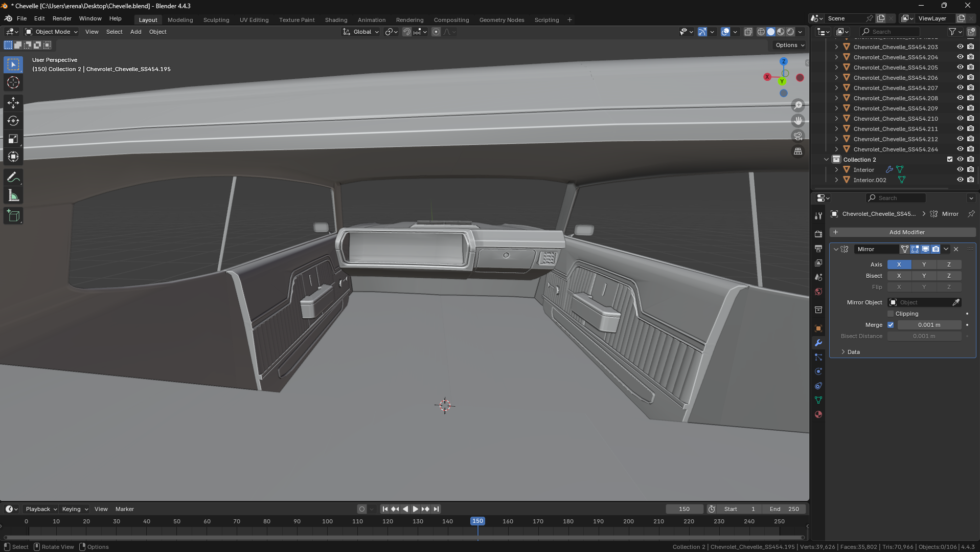Enable the Clipping checkbox
The width and height of the screenshot is (980, 552).
coord(891,314)
